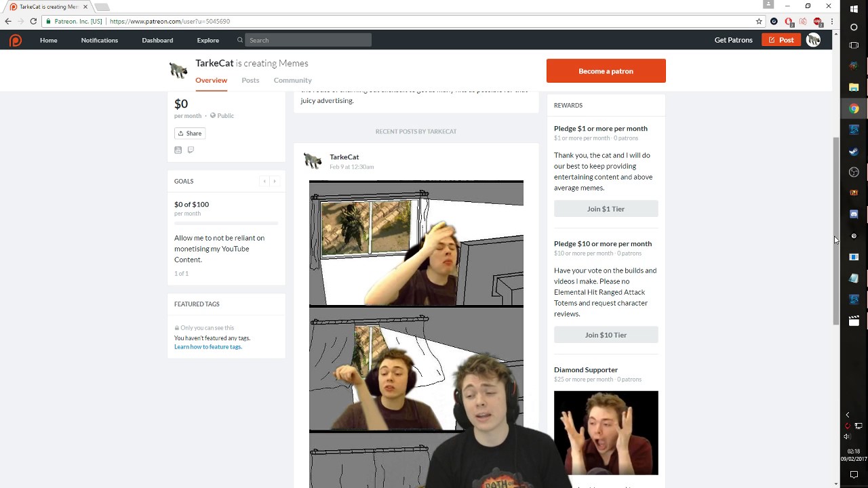Click Become a patron button

[606, 70]
